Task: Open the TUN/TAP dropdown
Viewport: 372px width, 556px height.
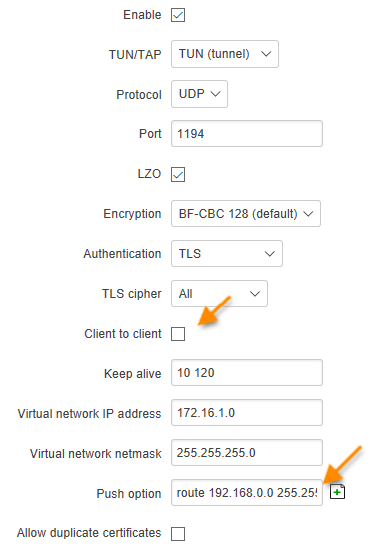Action: coord(225,54)
